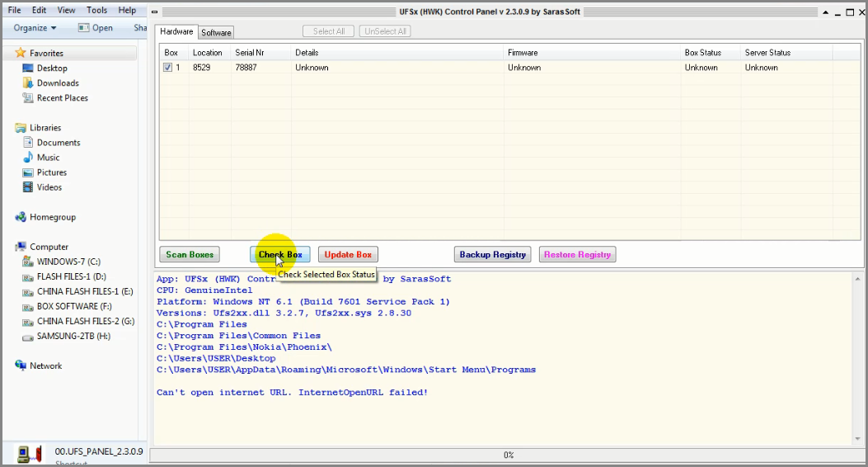The image size is (868, 467).
Task: Click the Scan Boxes button
Action: coord(190,255)
